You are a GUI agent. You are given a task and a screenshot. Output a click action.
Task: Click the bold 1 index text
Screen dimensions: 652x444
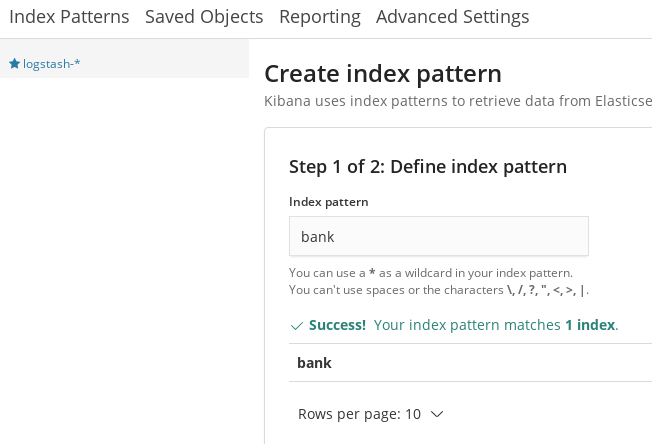click(590, 325)
